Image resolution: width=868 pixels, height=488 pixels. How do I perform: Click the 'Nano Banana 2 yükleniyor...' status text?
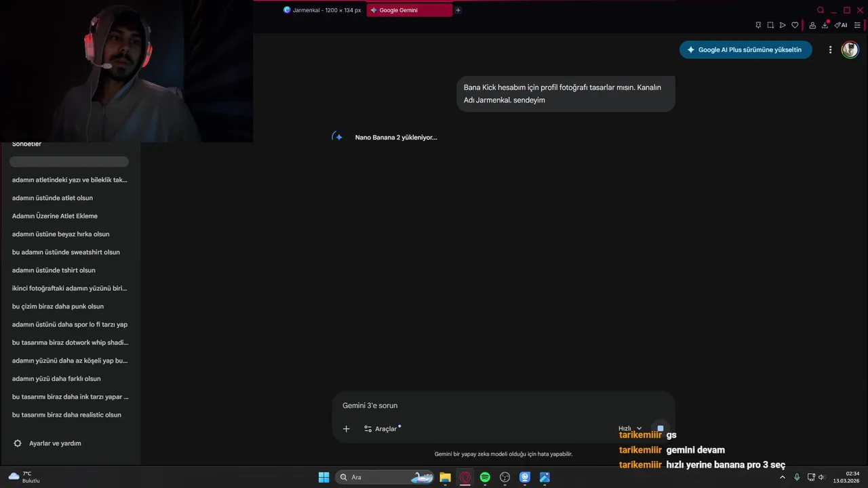(x=396, y=138)
